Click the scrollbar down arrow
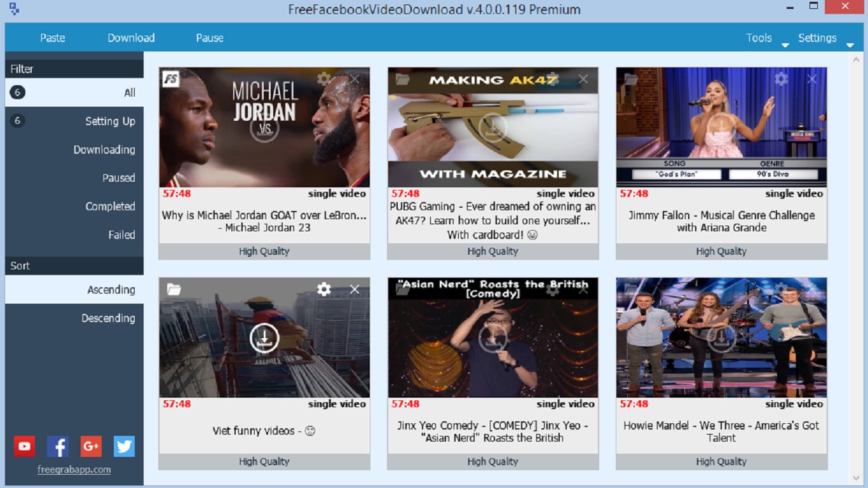The height and width of the screenshot is (488, 868). (855, 478)
